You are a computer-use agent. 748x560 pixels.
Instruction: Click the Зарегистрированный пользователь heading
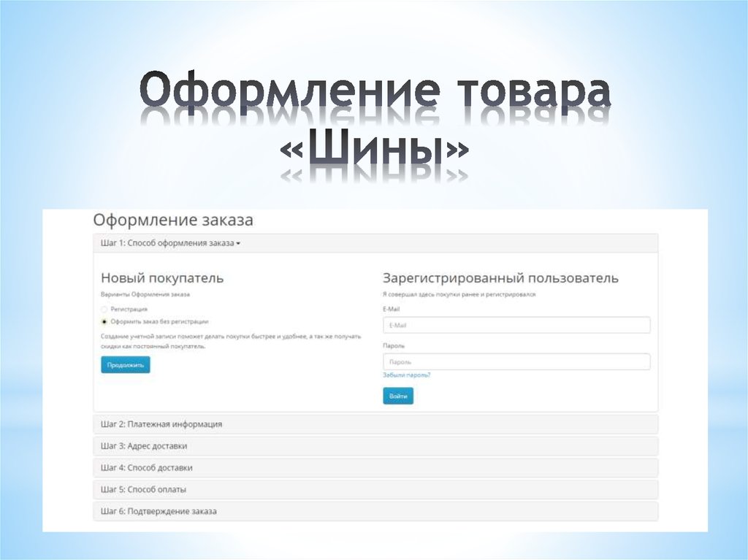501,277
